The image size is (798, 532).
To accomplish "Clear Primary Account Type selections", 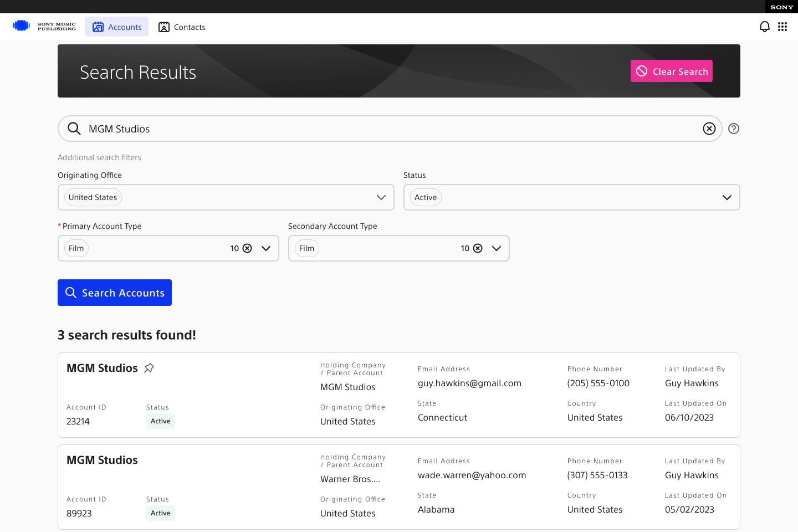I will [x=248, y=248].
